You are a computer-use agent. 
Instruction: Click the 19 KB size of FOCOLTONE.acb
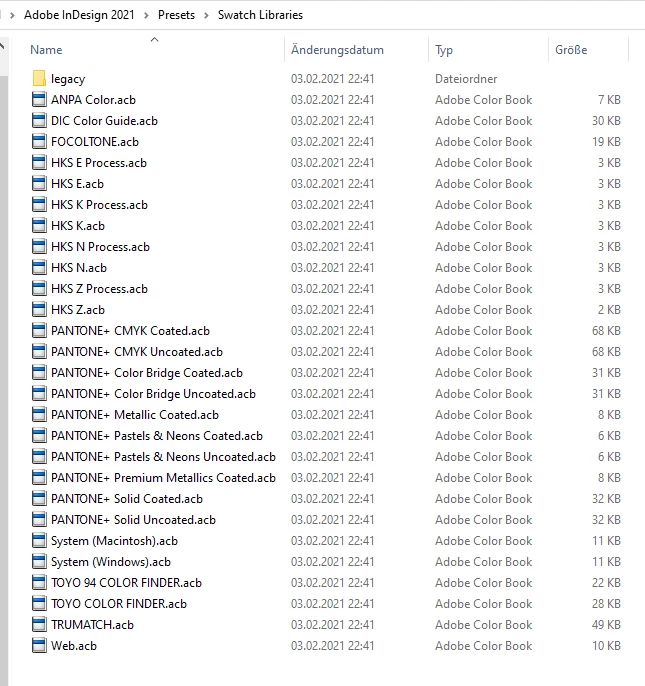click(606, 142)
